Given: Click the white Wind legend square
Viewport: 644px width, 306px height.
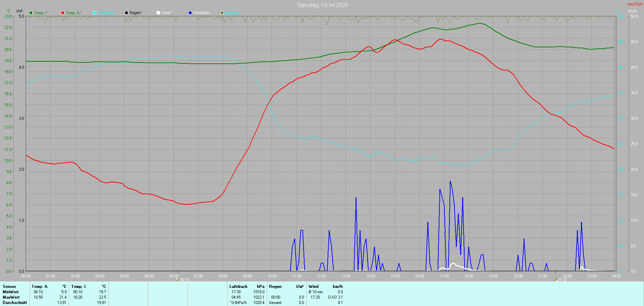Looking at the screenshot, I should pyautogui.click(x=158, y=13).
